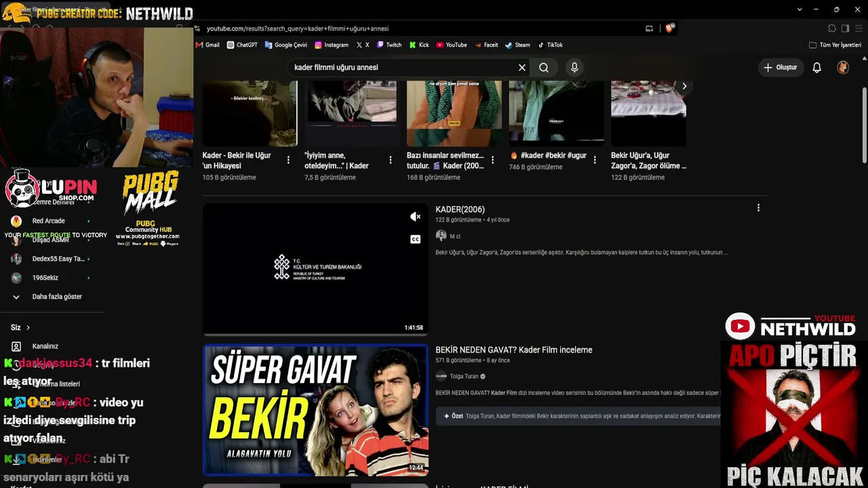Screen dimensions: 868x488
Task: Open the X bookmark
Action: click(363, 45)
